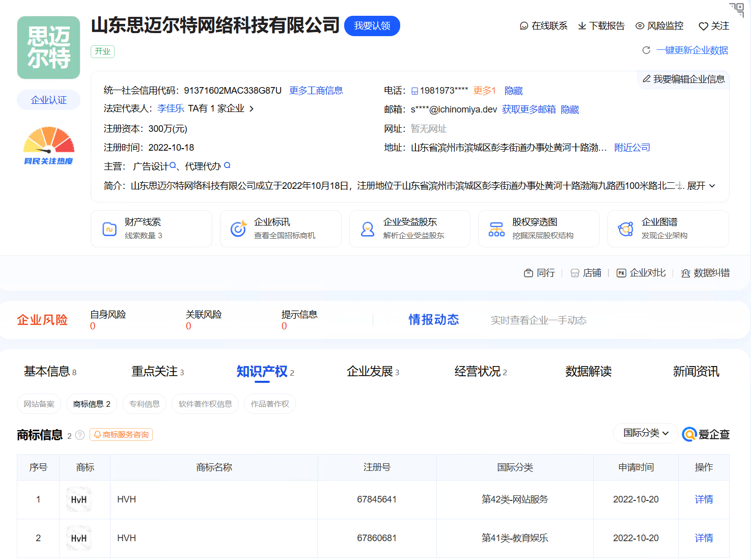Viewport: 751px width, 560px height.
Task: Click 更多1 phone numbers link
Action: click(x=485, y=91)
